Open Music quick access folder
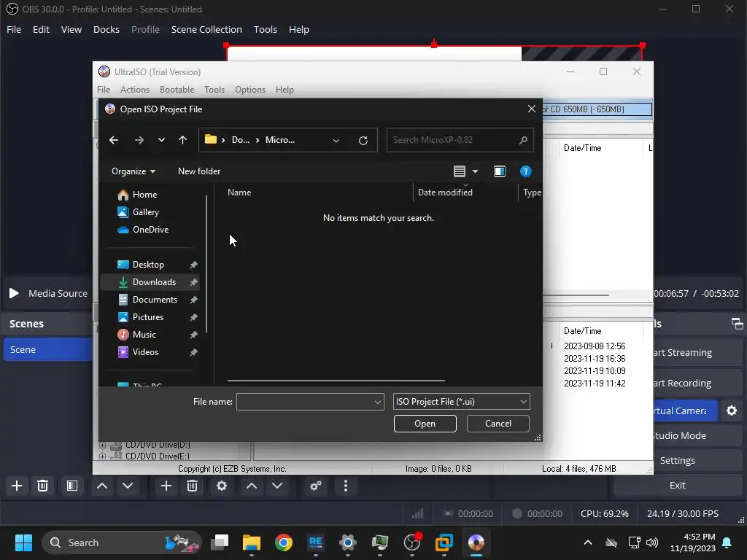Image resolution: width=747 pixels, height=560 pixels. [144, 335]
